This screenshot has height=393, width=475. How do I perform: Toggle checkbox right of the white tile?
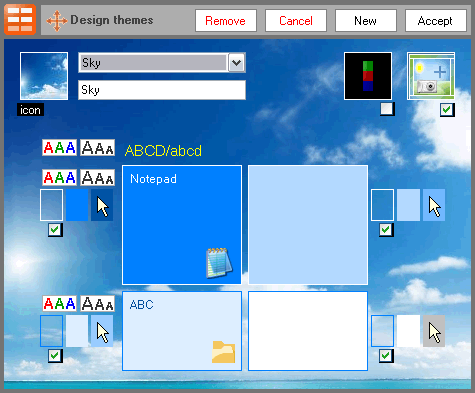tap(386, 356)
